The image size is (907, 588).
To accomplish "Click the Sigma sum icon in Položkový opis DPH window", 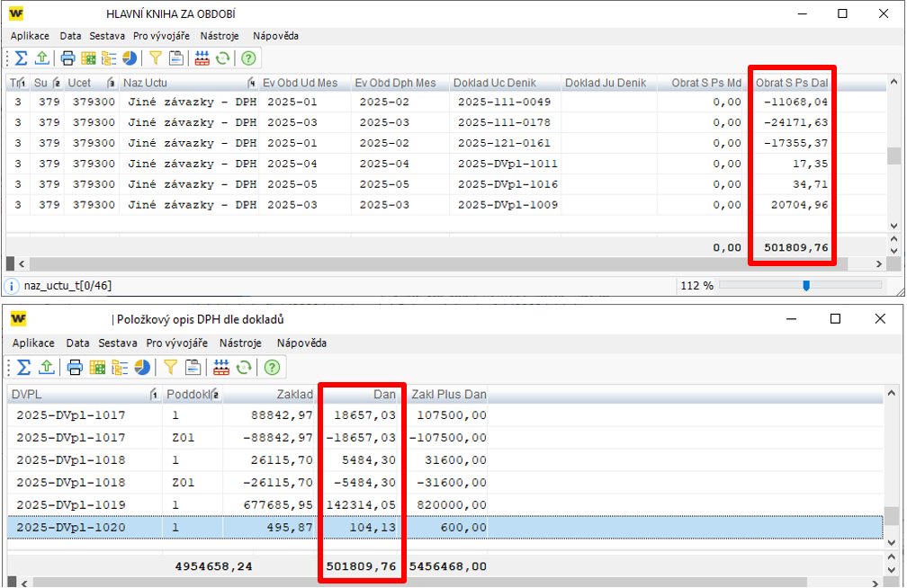I will click(x=24, y=367).
